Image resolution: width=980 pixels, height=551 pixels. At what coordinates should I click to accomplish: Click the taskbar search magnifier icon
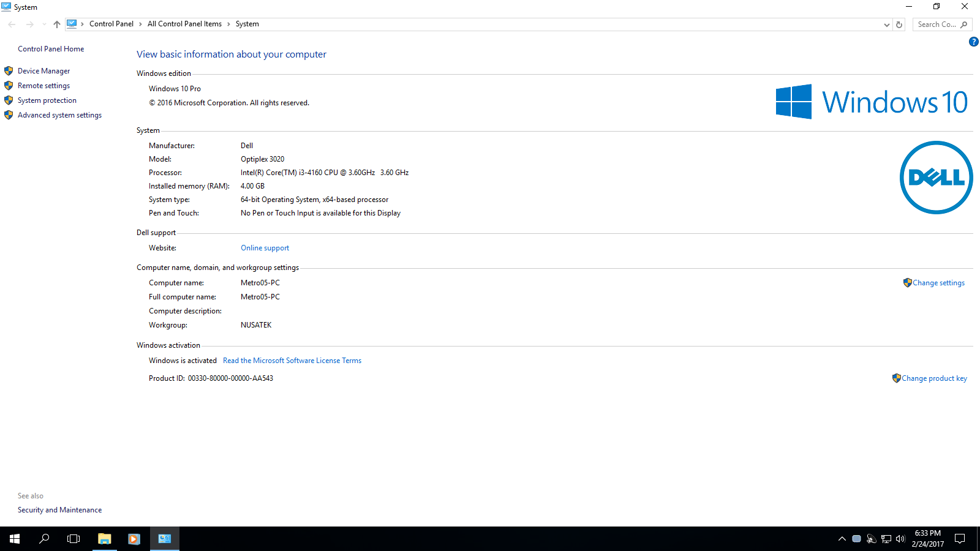tap(44, 539)
